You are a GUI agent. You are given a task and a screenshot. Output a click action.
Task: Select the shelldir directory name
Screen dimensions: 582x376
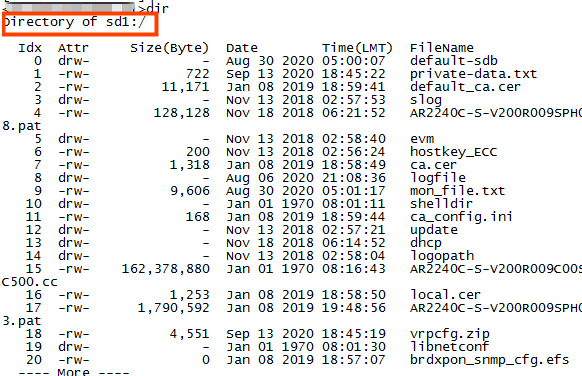click(x=441, y=204)
